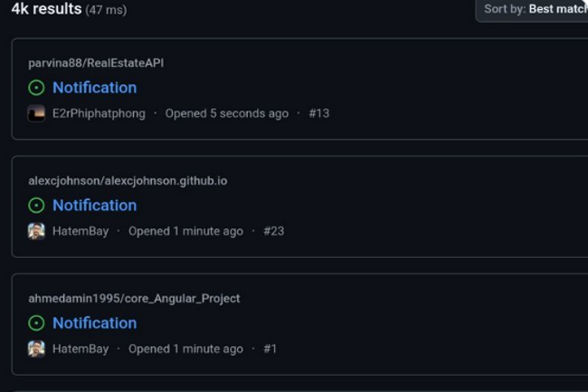Click the open-issue icon in the alexcjohnson.github.io result
The height and width of the screenshot is (392, 588).
36,206
